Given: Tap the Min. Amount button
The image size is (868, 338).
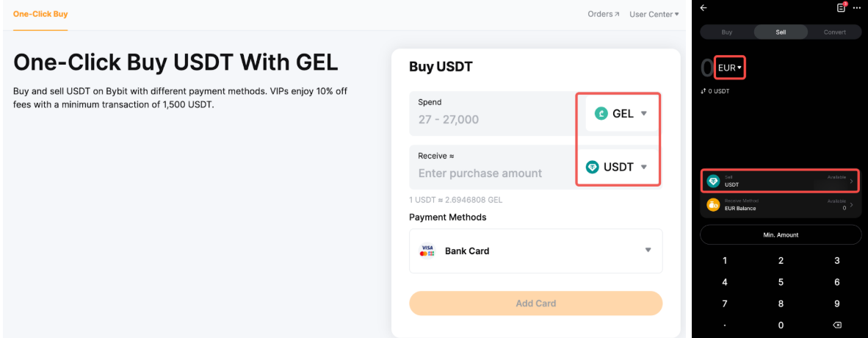Looking at the screenshot, I should pyautogui.click(x=781, y=234).
